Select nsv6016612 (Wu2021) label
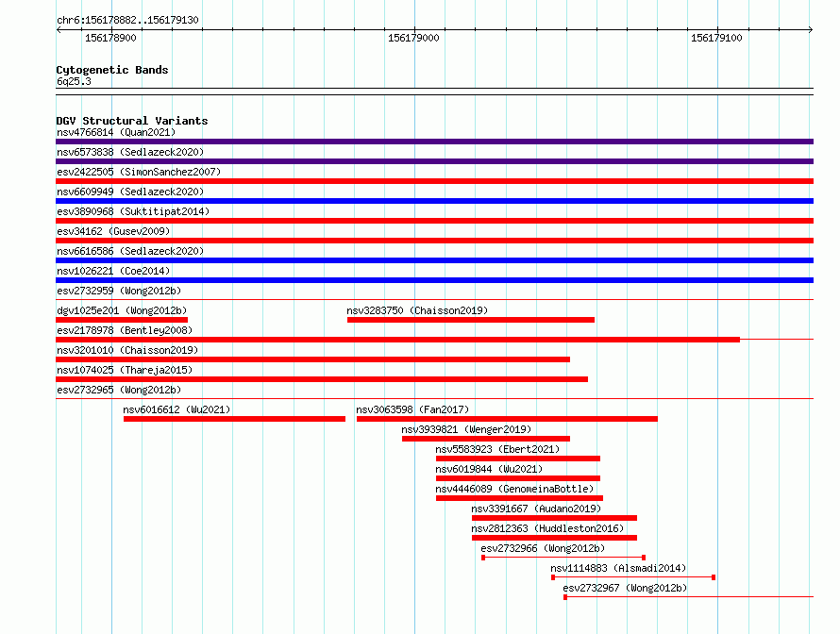This screenshot has height=634, width=840. pos(176,409)
